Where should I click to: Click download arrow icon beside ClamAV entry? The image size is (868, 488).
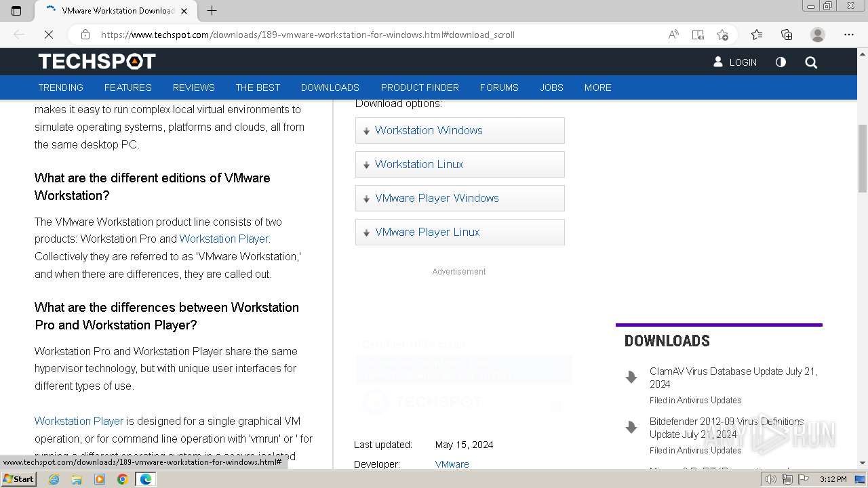pos(631,377)
